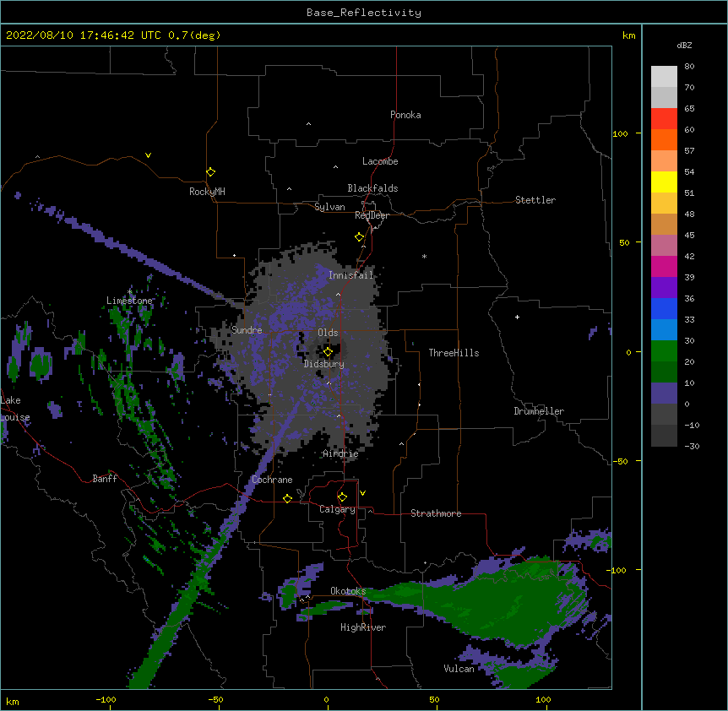Click the asterisk marker east of Innisfail
The height and width of the screenshot is (711, 728).
point(424,256)
